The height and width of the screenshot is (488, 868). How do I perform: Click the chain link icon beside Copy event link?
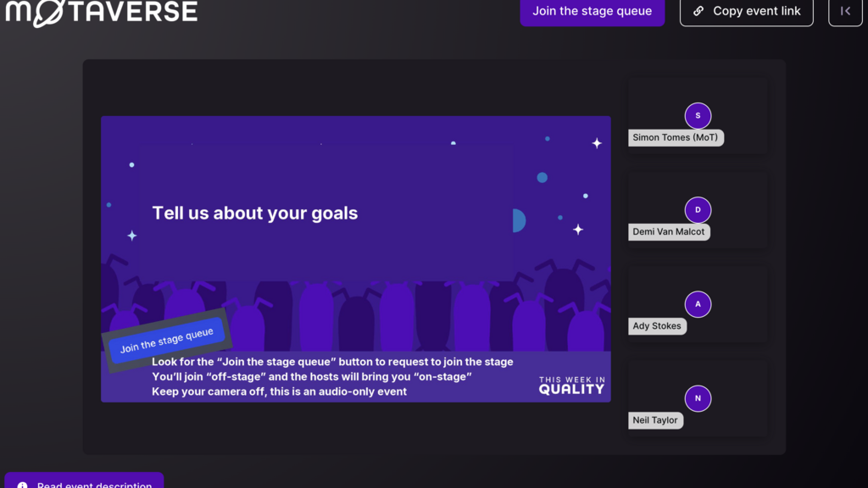(698, 11)
